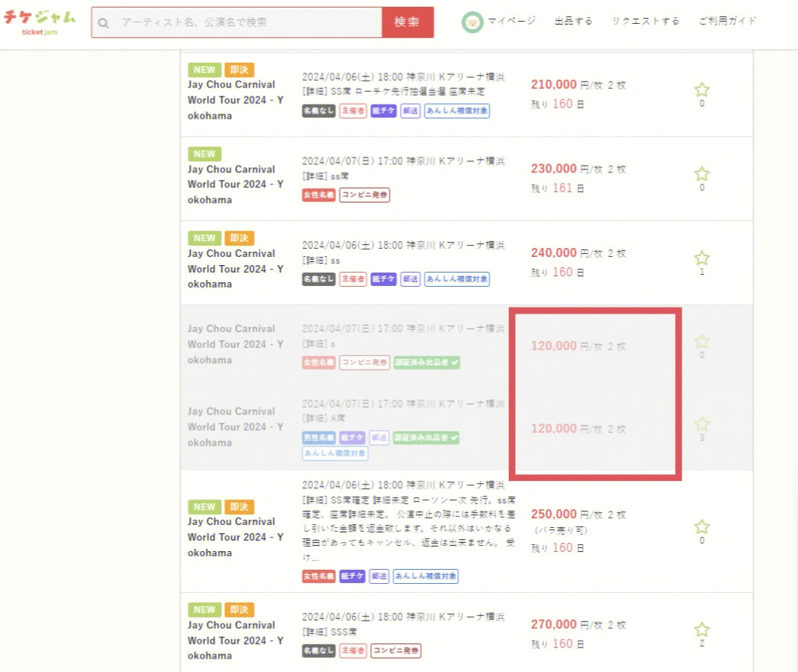Favorite the 210,000 yen listing with its star
The height and width of the screenshot is (672, 798).
tap(702, 90)
